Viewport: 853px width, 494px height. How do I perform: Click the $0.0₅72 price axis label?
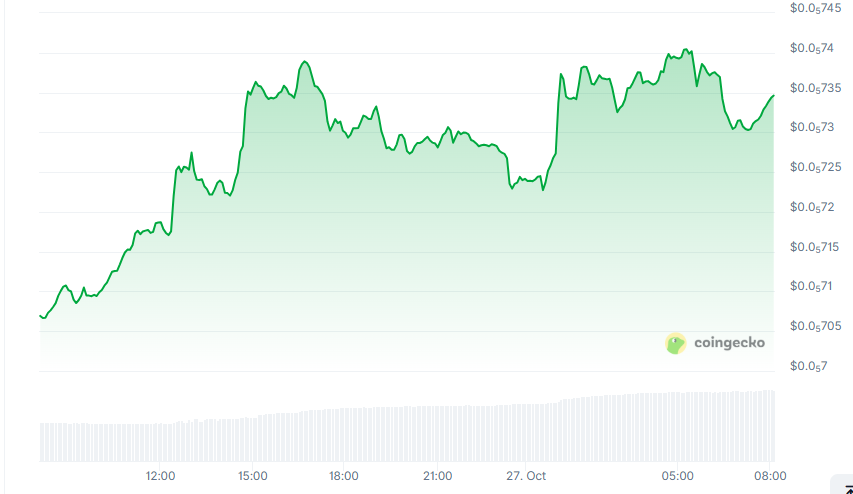812,207
